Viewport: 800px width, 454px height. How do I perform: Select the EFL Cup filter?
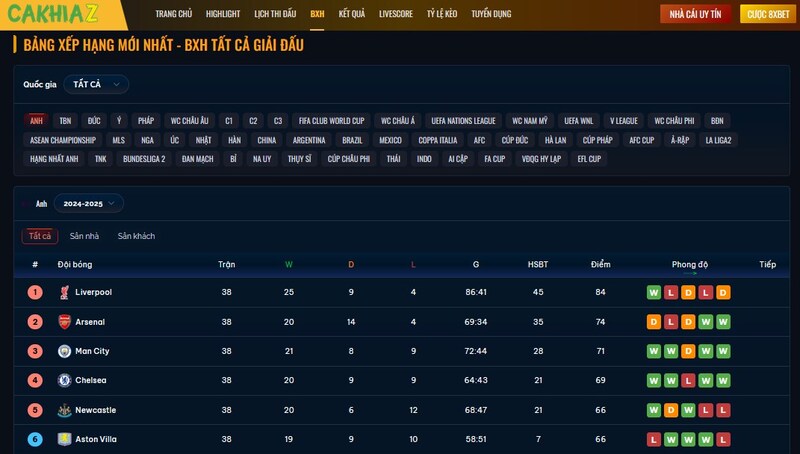tap(589, 159)
